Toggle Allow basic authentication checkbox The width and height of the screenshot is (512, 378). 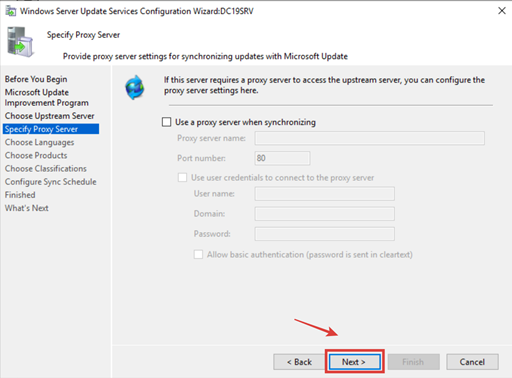[198, 255]
